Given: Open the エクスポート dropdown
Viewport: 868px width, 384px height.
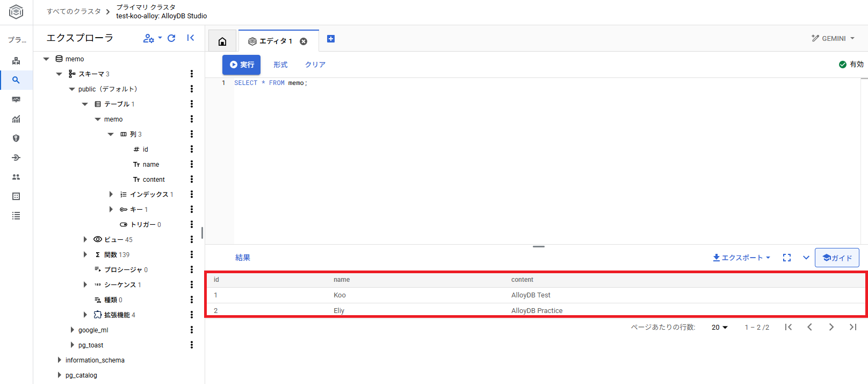Looking at the screenshot, I should tap(742, 258).
